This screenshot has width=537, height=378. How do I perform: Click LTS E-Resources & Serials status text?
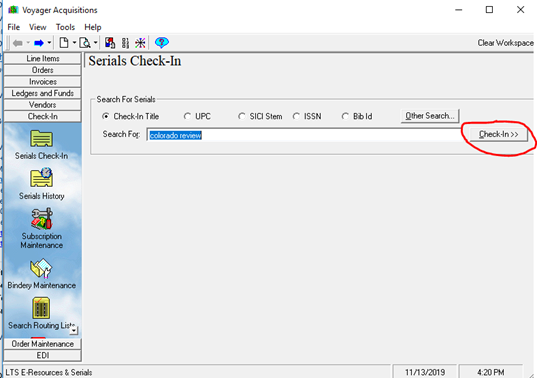(x=49, y=372)
